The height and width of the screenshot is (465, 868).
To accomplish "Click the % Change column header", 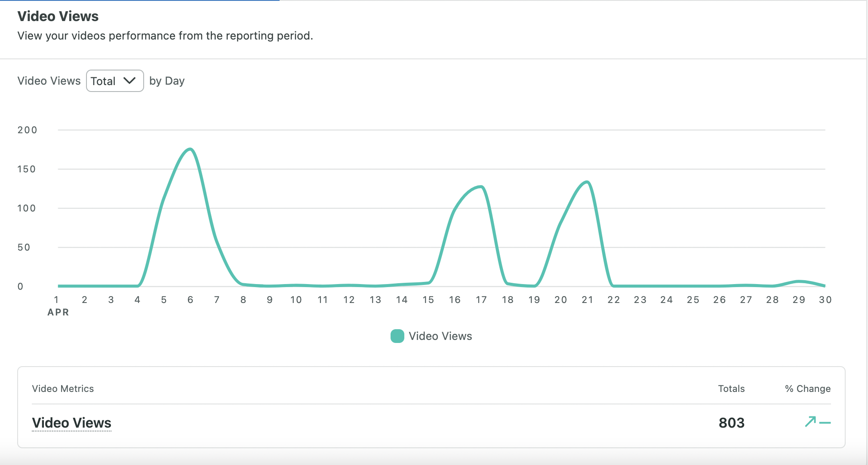I will 808,389.
